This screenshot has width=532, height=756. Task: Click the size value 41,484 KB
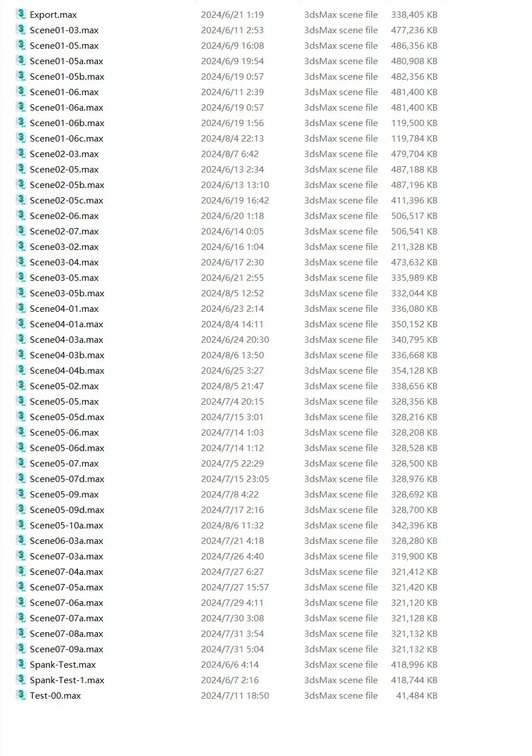coord(417,695)
